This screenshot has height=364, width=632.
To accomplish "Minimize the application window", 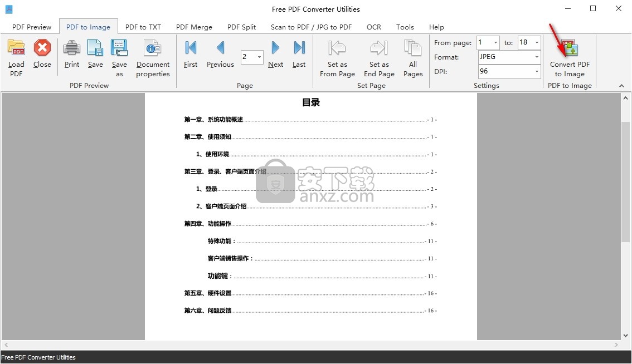I will pos(568,8).
